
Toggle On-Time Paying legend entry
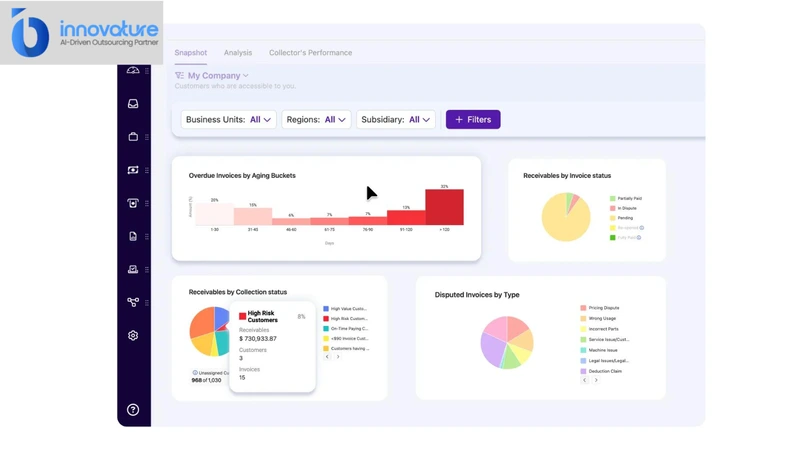pos(345,329)
